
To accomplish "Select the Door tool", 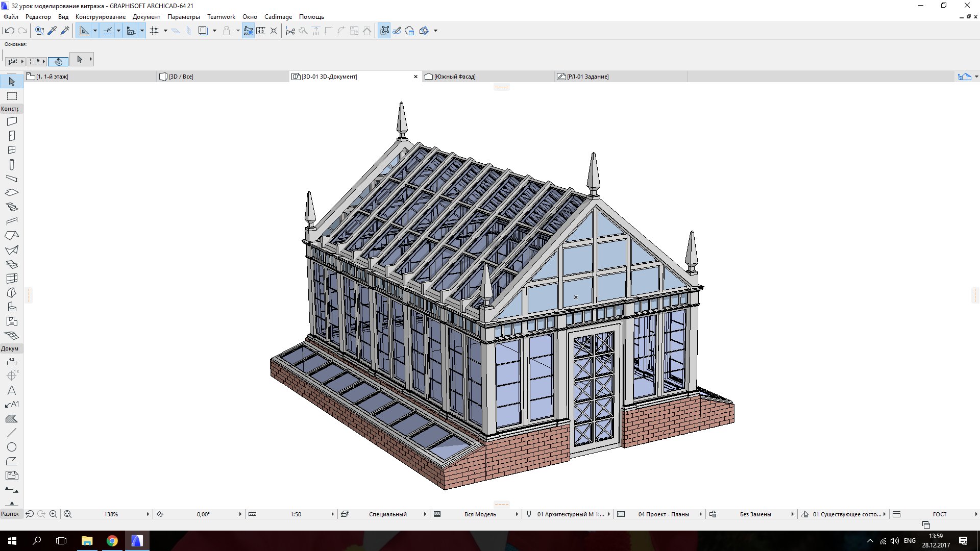I will coord(12,136).
